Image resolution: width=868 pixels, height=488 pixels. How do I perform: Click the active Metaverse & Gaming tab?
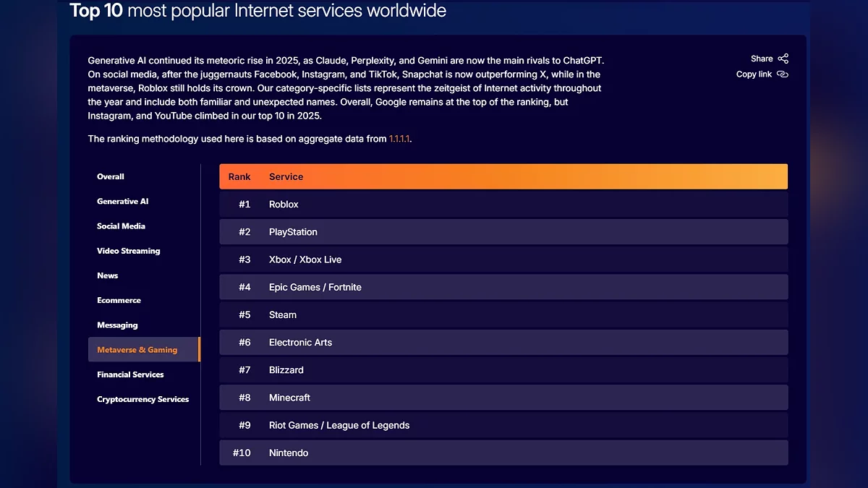click(x=144, y=350)
